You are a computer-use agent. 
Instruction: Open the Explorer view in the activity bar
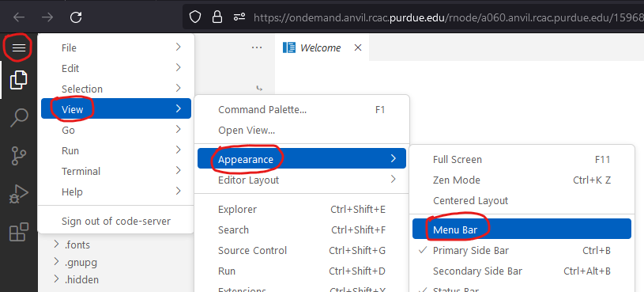tap(18, 80)
